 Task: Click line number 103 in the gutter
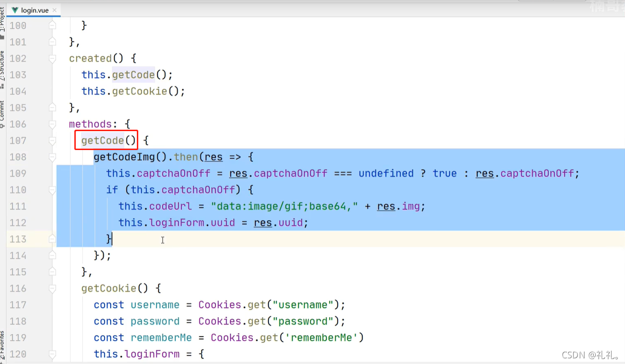point(18,75)
